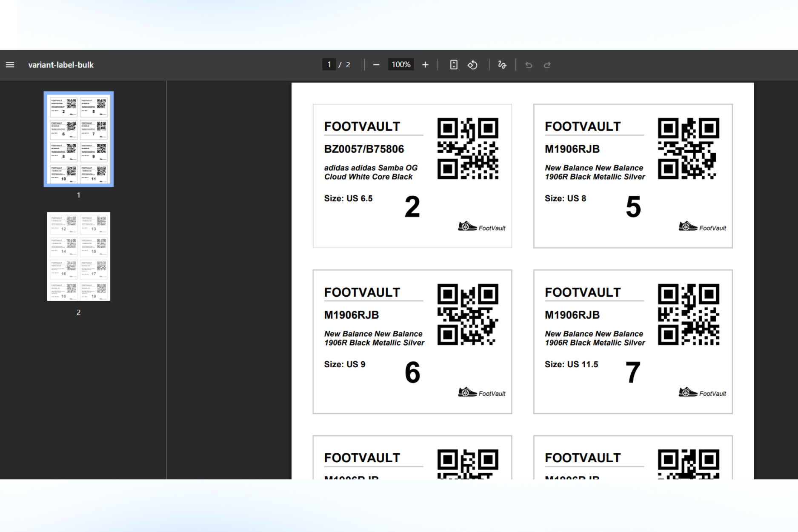The image size is (798, 532).
Task: Click the page number input field
Action: [329, 65]
